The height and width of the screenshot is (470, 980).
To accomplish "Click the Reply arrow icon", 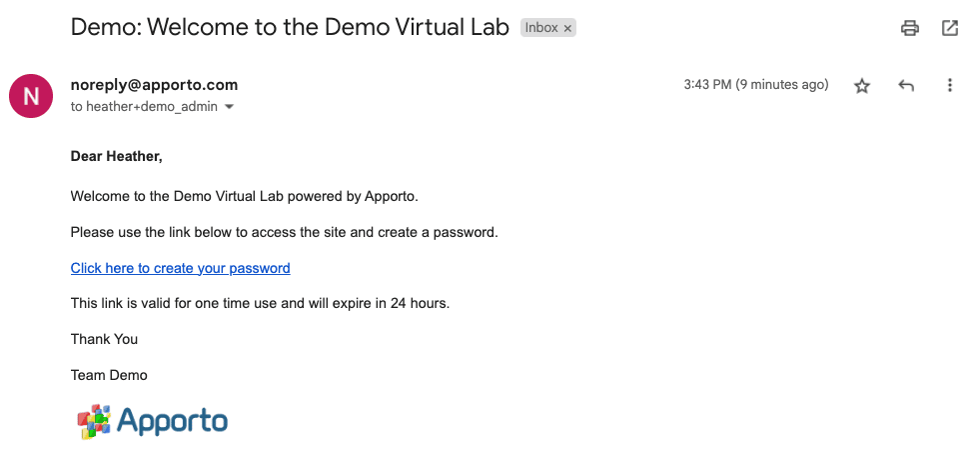I will pos(906,86).
